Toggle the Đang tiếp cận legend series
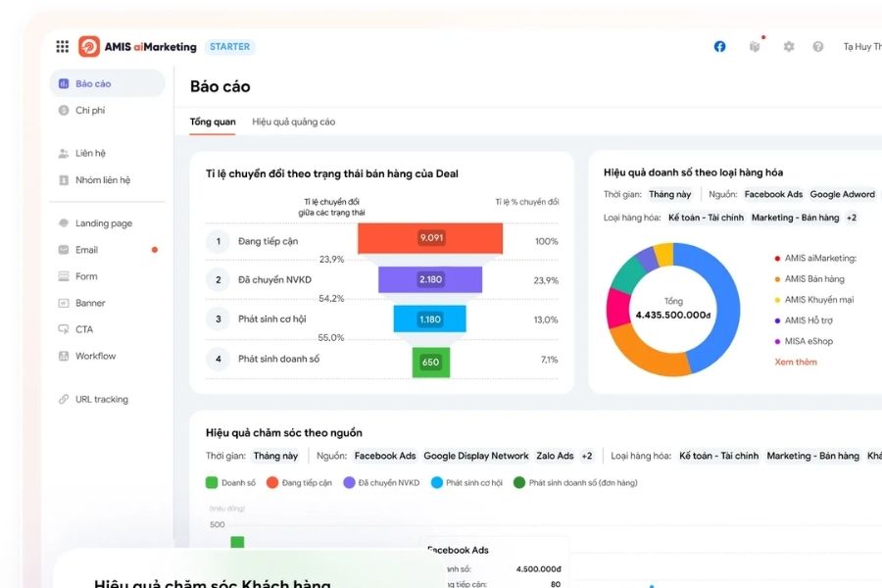 [299, 483]
